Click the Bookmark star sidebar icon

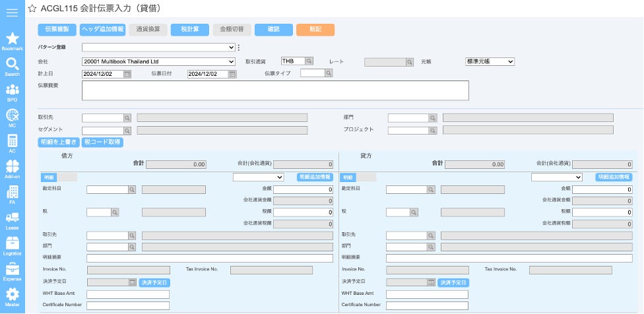coord(12,41)
